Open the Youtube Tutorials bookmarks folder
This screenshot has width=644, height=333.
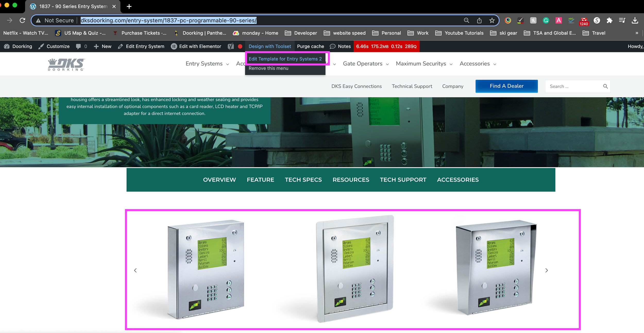click(459, 33)
